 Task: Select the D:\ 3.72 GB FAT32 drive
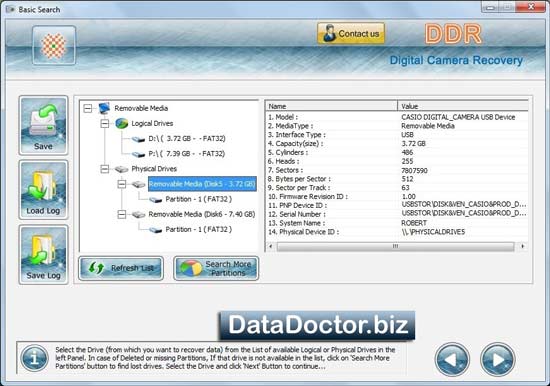[x=187, y=139]
